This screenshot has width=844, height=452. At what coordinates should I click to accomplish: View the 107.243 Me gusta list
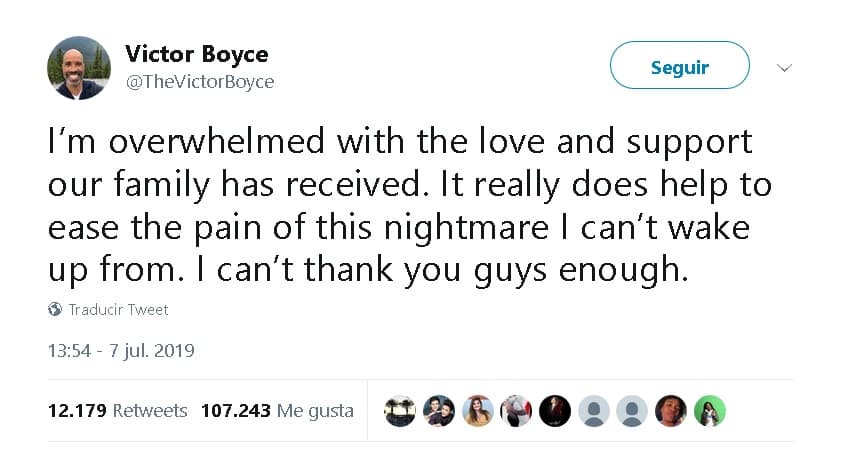click(277, 410)
